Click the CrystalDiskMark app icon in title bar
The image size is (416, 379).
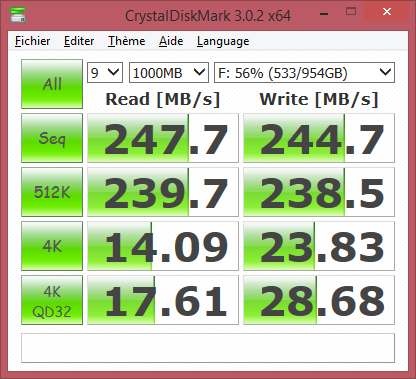18,15
